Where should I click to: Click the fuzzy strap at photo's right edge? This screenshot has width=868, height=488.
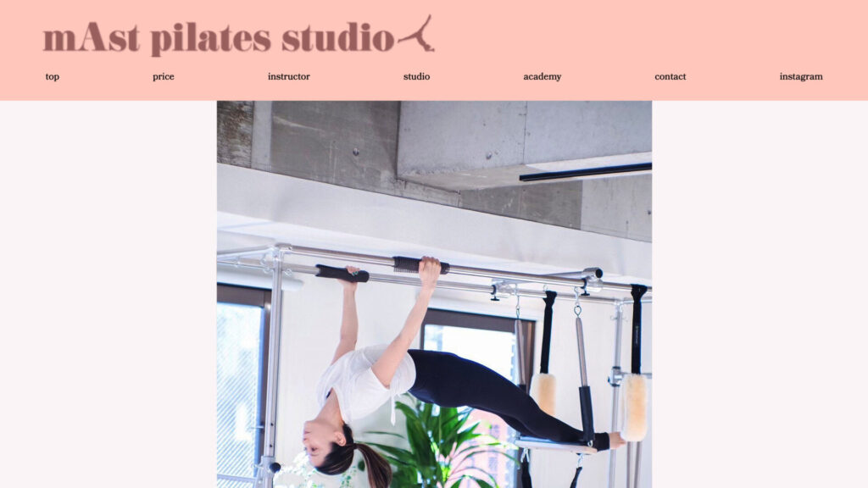[x=634, y=408]
